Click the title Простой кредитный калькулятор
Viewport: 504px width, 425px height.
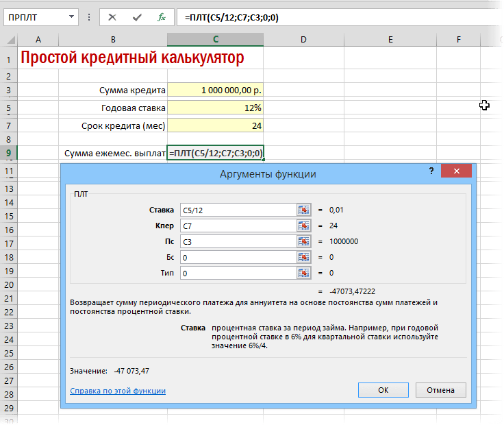[x=132, y=58]
